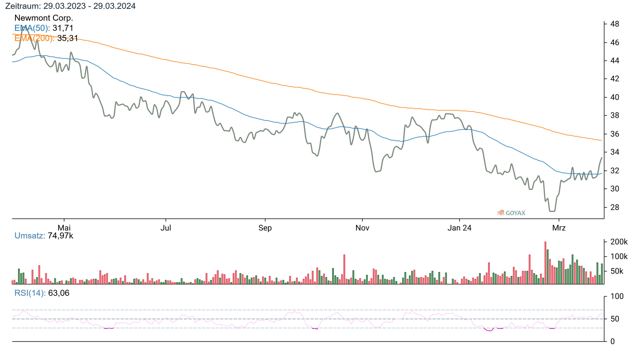The width and height of the screenshot is (644, 359).
Task: Click the 28 price axis tick
Action: point(615,207)
